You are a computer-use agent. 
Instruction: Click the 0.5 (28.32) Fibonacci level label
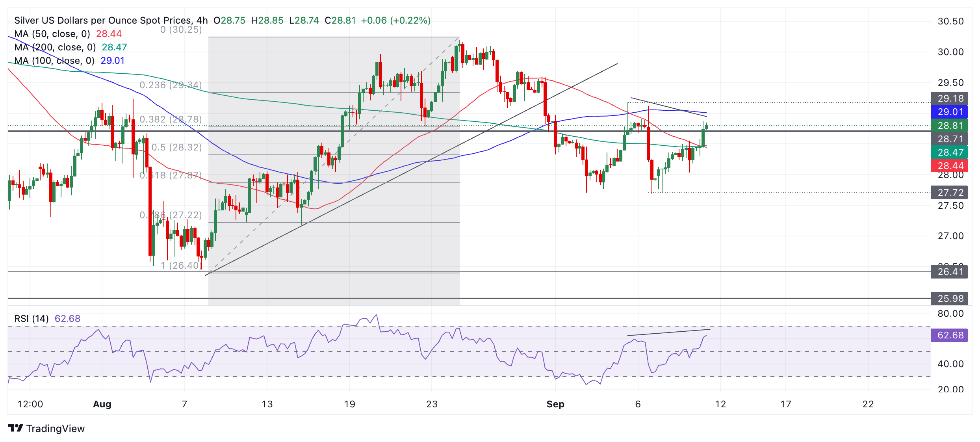tap(176, 147)
